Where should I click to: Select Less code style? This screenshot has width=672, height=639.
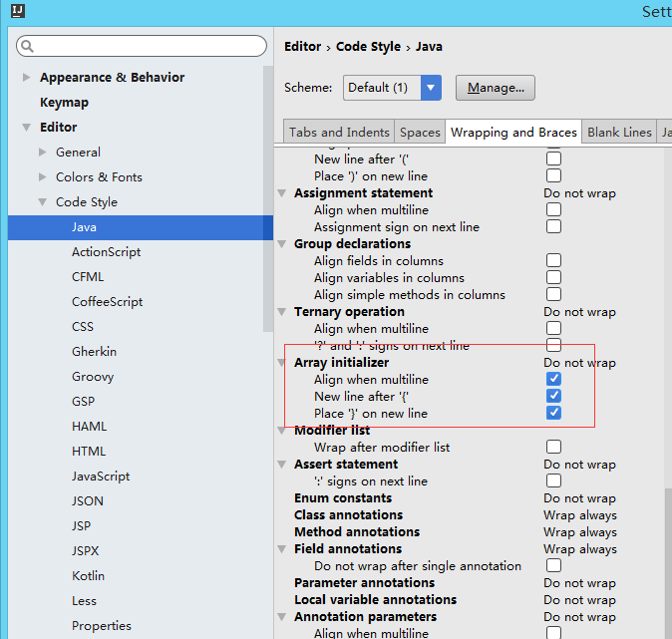[84, 601]
